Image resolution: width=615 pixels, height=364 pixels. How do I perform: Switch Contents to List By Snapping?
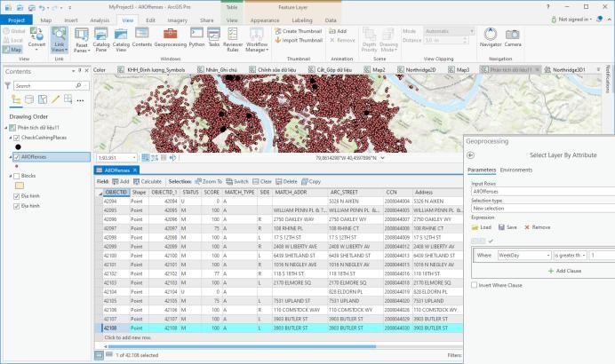[x=68, y=99]
